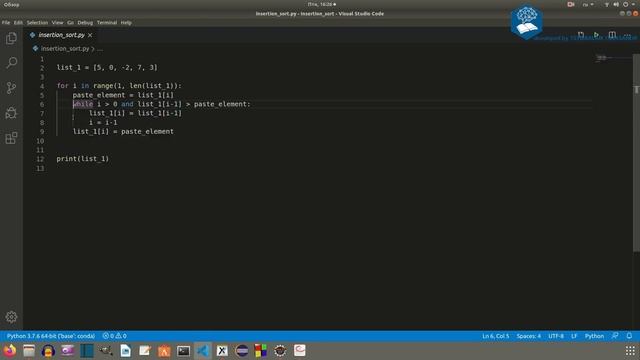Show the applications grid
This screenshot has height=360, width=640.
(x=630, y=350)
